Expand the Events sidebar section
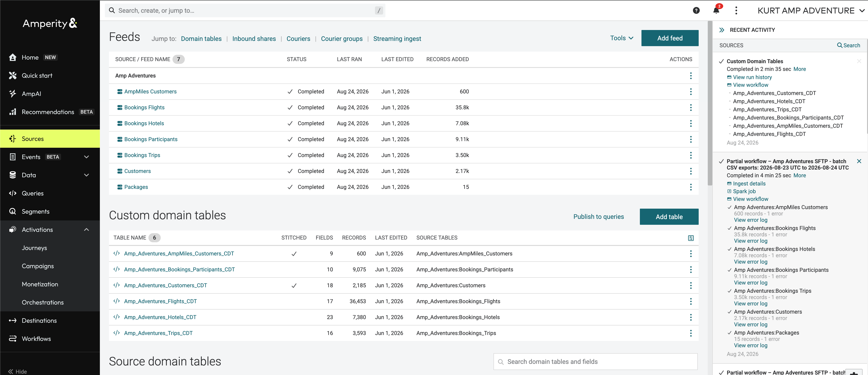This screenshot has height=375, width=868. (x=86, y=157)
